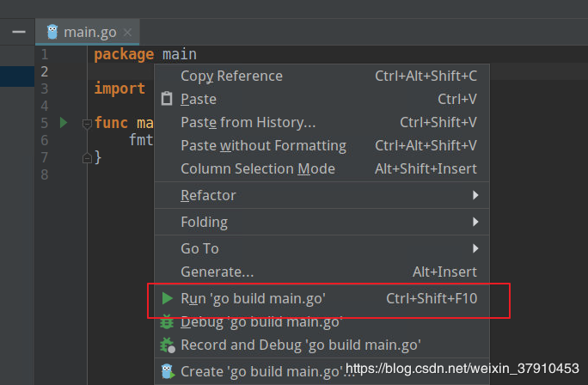Select Record and Debug 'go build main.go'

322,345
